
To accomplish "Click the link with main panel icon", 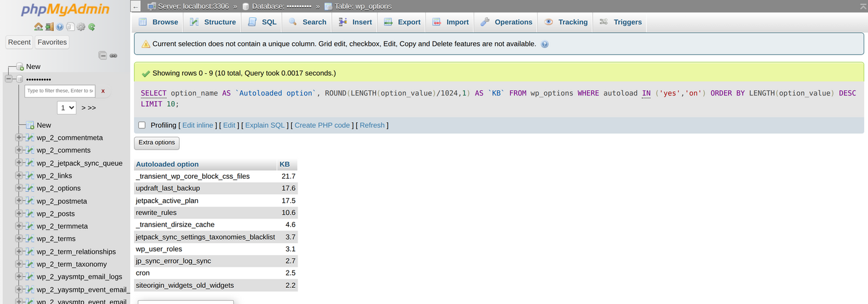I will (113, 55).
